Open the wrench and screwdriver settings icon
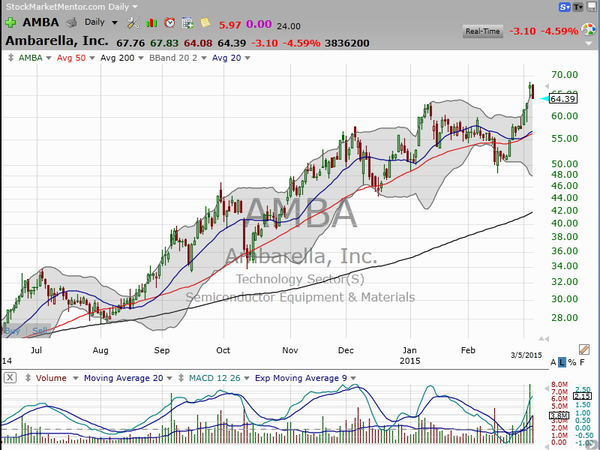 (x=133, y=23)
